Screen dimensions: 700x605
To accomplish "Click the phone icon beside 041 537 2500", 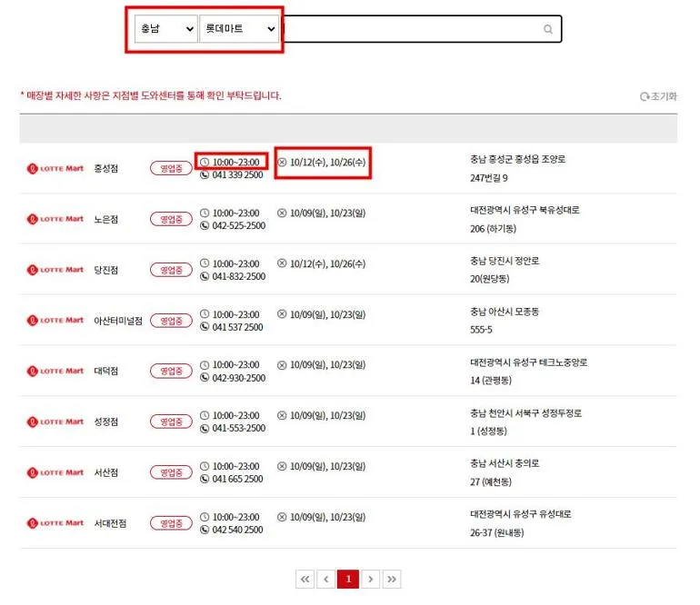I will point(205,327).
